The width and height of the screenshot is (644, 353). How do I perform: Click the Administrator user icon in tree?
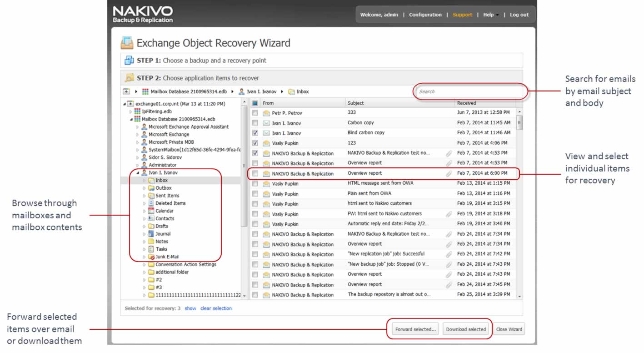click(x=145, y=165)
